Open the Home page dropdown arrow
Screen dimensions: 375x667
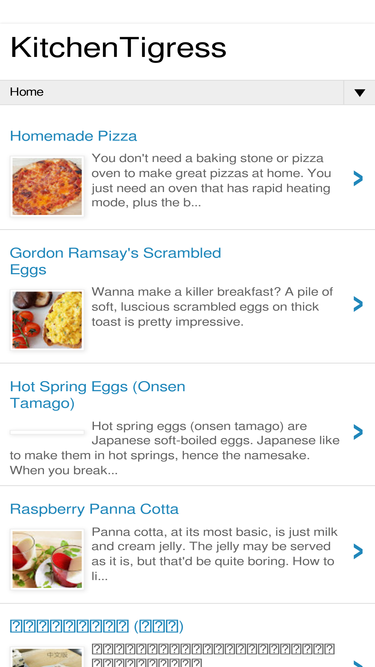click(359, 92)
